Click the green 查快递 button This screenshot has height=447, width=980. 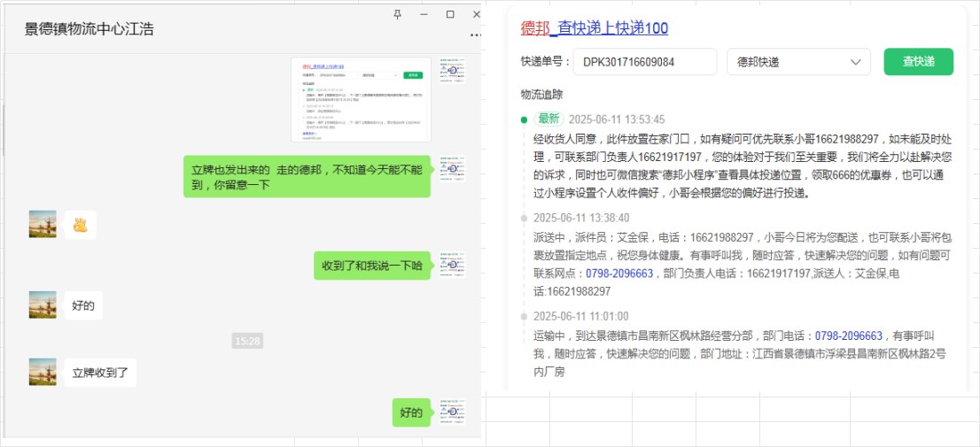point(919,62)
